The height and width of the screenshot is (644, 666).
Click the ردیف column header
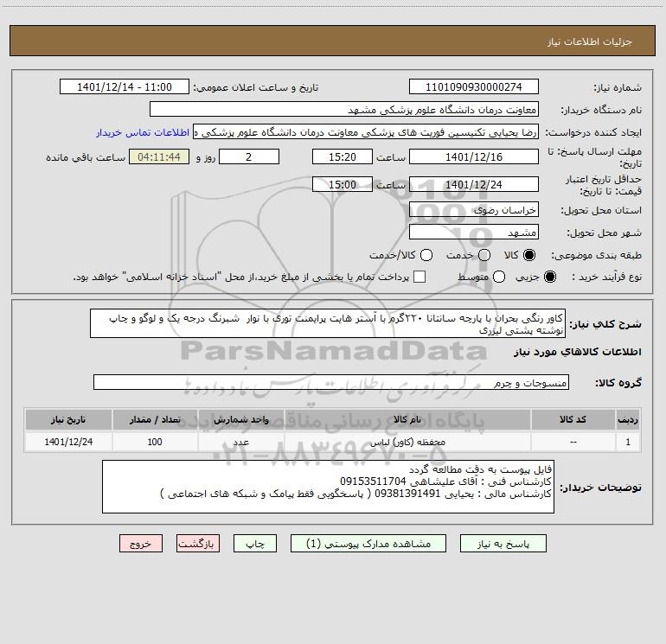click(628, 419)
